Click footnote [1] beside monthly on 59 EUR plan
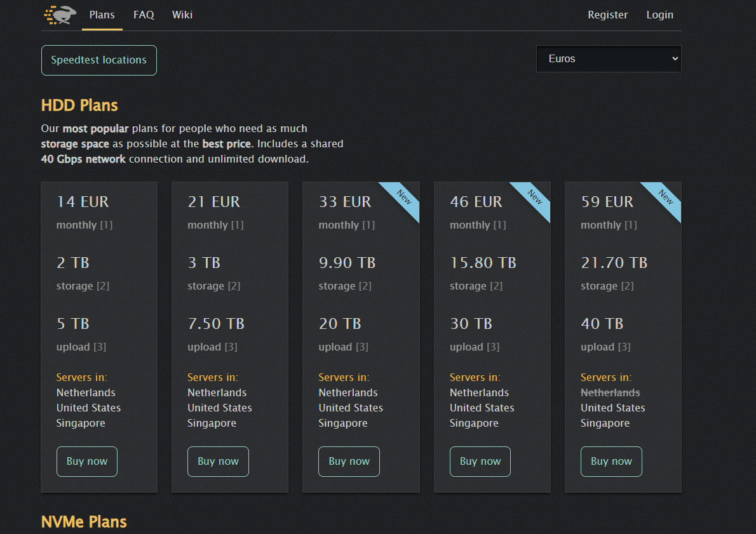756x534 pixels. (631, 225)
